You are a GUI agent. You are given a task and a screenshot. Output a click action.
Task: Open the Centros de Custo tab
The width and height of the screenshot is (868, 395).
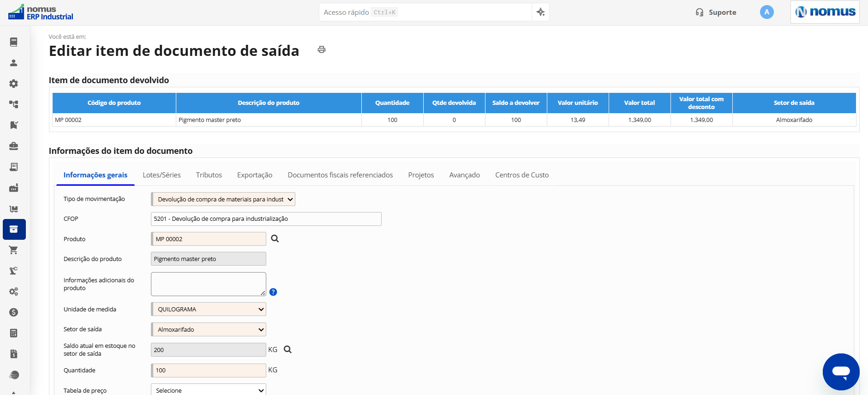tap(522, 175)
